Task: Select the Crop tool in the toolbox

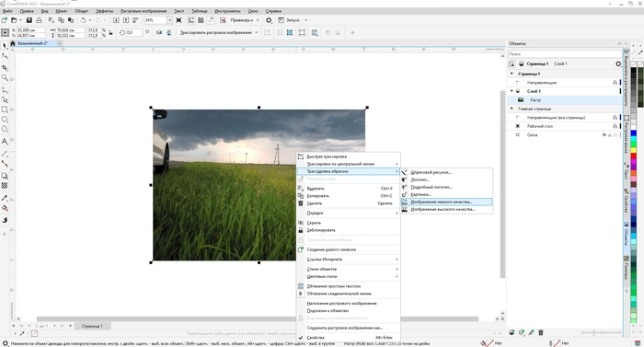Action: (5, 67)
